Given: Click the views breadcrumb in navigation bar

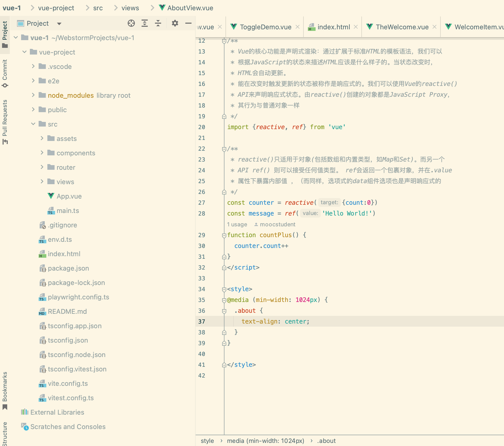Looking at the screenshot, I should (130, 8).
